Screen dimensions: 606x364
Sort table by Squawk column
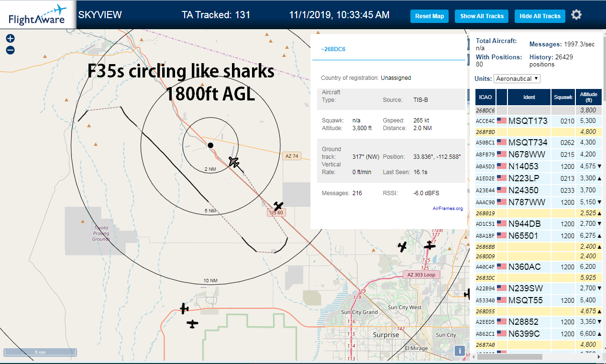point(562,97)
